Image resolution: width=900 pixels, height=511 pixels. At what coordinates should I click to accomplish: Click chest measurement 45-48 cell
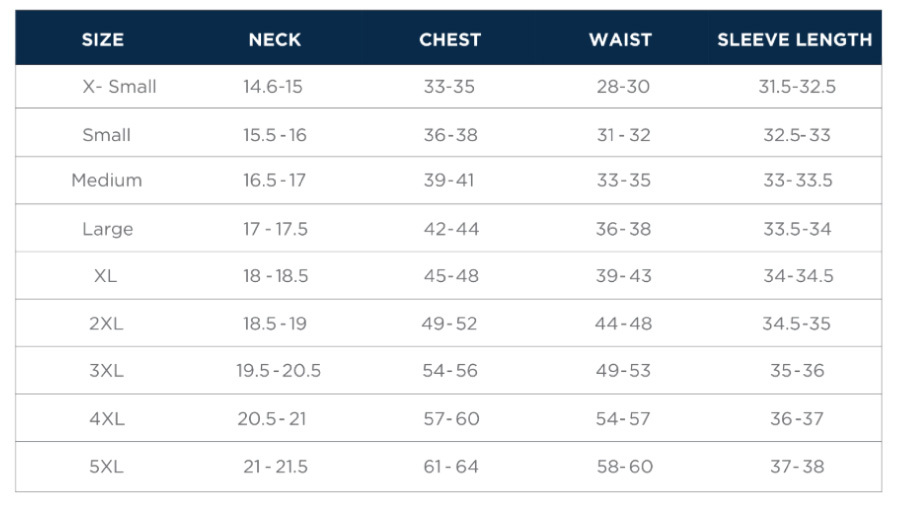pyautogui.click(x=451, y=276)
